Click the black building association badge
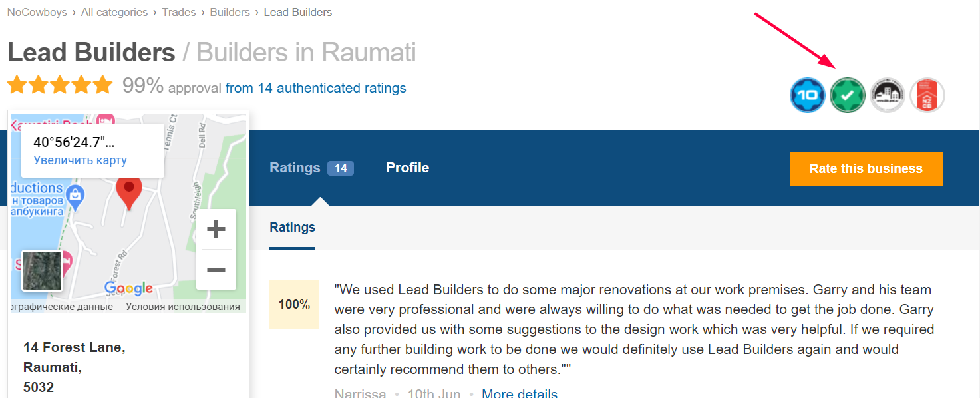Viewport: 980px width, 398px height. [x=888, y=95]
